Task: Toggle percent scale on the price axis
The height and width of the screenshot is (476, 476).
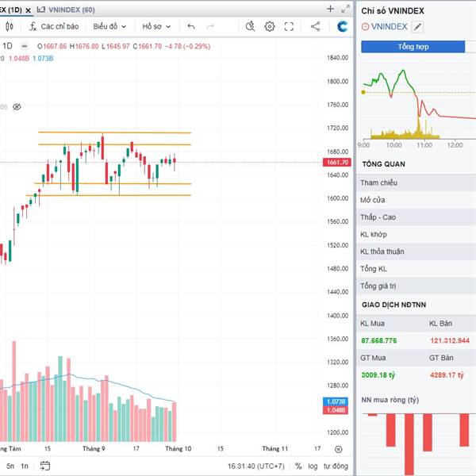Action: 298,466
